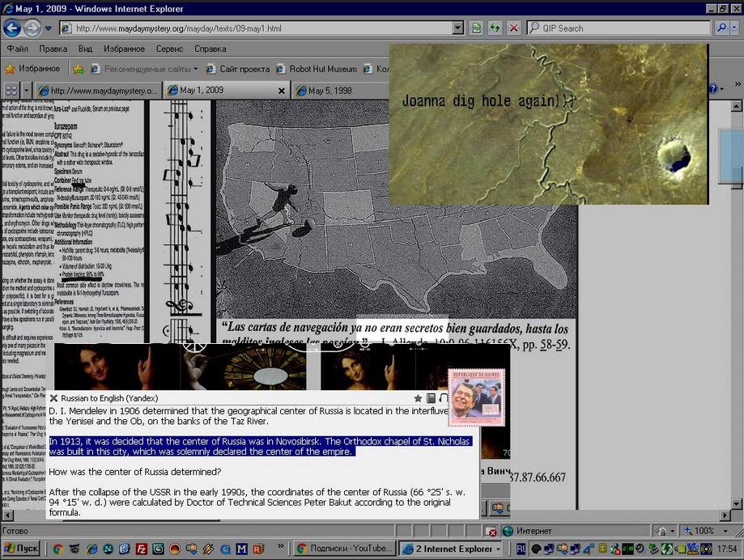Click the address bar URL field

(257, 28)
